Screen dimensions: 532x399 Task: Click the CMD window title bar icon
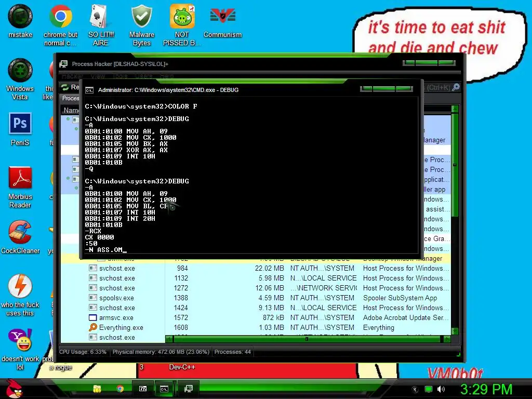pos(89,90)
